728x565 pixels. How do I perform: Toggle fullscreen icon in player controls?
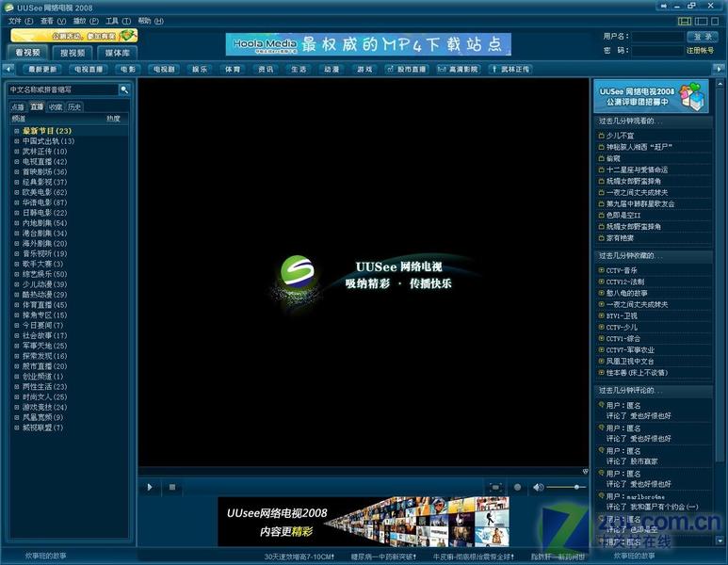[495, 487]
